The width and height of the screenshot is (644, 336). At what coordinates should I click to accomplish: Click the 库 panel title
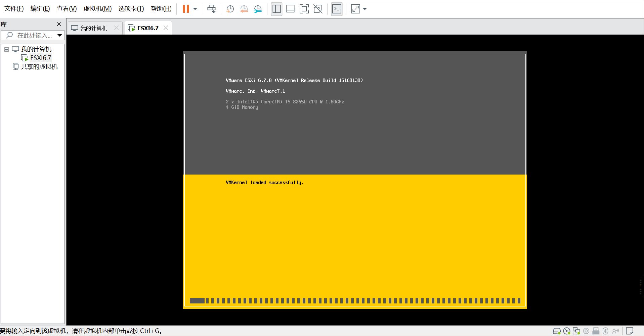point(4,25)
